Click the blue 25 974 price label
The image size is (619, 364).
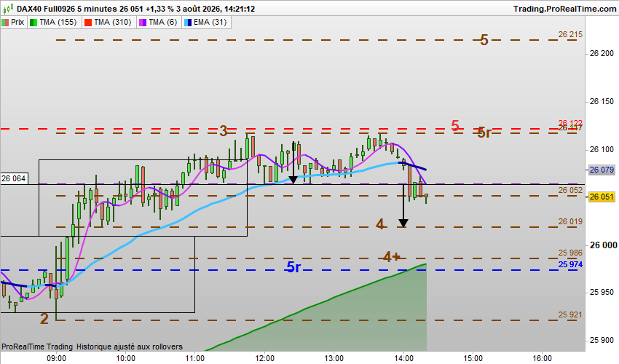[x=570, y=264]
